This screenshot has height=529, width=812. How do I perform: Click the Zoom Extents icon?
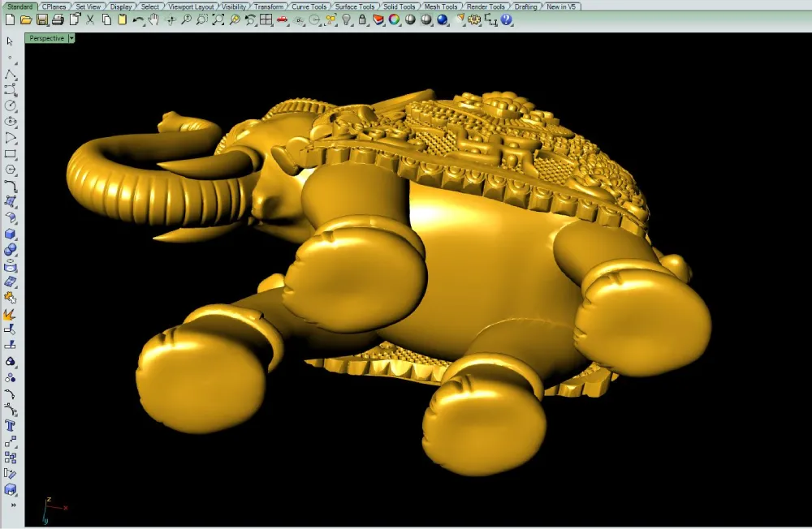coord(218,19)
